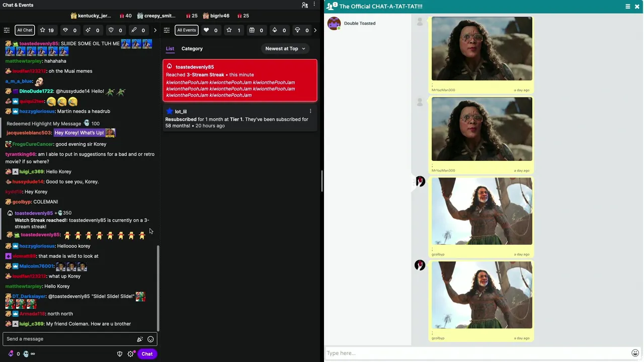Click username gcolbyp saying COLEMAN!
This screenshot has height=362, width=644.
22,202
